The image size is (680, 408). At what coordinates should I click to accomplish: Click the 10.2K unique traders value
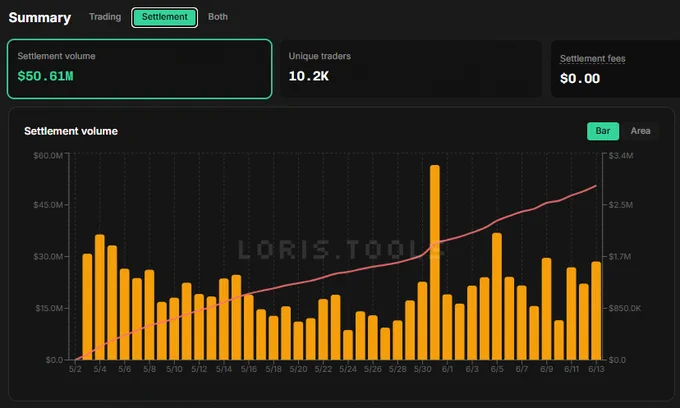309,76
